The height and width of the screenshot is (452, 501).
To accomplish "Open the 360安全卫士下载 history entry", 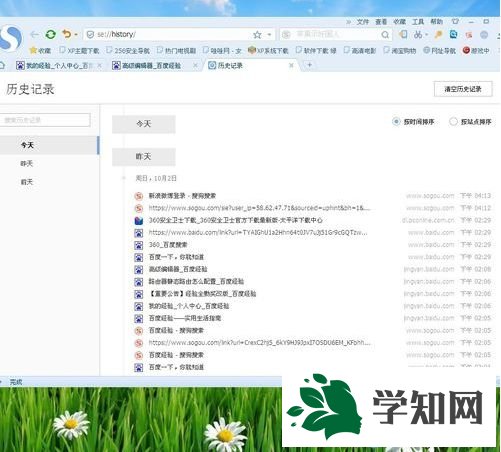I will coord(236,220).
